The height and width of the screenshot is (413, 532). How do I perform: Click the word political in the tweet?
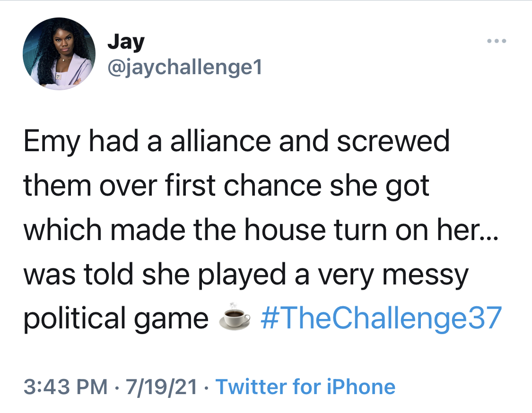point(75,319)
